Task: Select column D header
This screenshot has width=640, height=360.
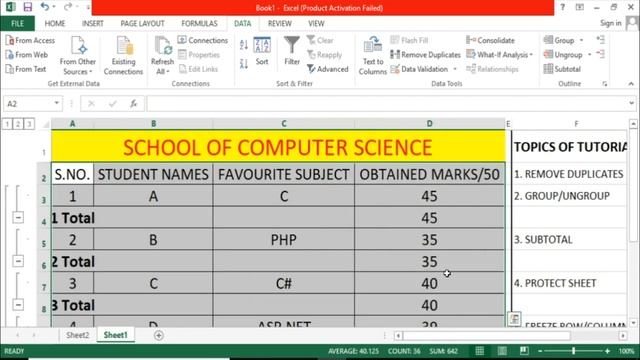Action: 429,124
